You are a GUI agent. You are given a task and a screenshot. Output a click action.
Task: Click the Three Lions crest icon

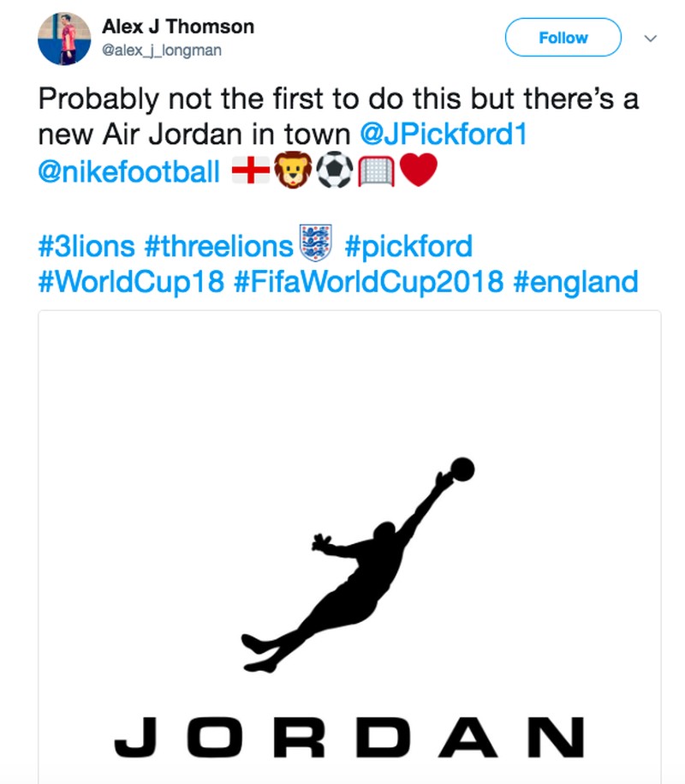pyautogui.click(x=316, y=242)
